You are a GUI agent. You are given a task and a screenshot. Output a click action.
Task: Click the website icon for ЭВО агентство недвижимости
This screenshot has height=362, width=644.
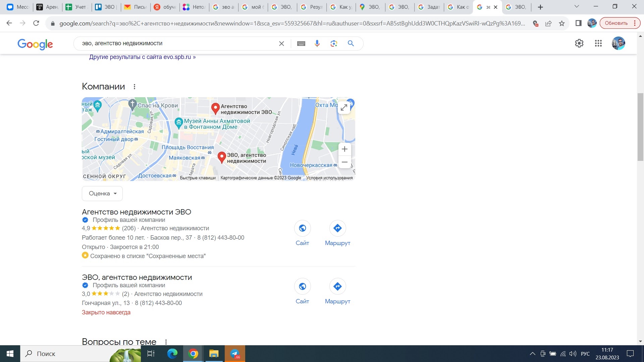pyautogui.click(x=303, y=287)
